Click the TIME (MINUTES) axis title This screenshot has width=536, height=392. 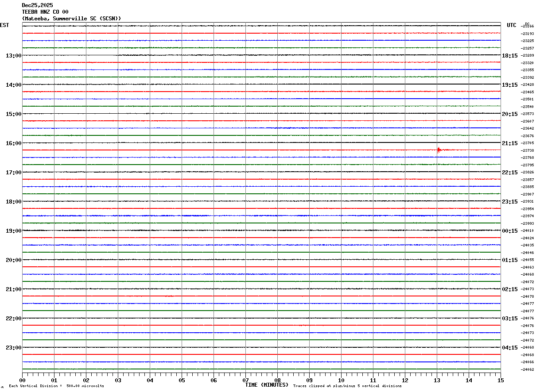267,385
